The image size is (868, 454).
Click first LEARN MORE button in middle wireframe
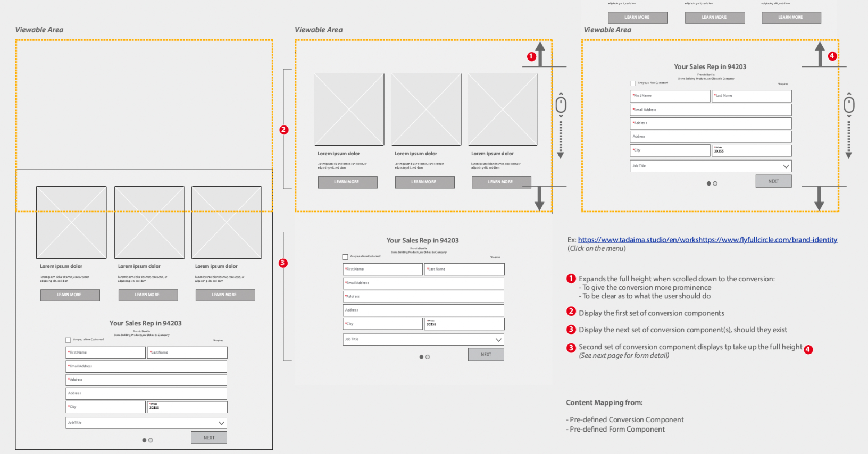pyautogui.click(x=347, y=182)
